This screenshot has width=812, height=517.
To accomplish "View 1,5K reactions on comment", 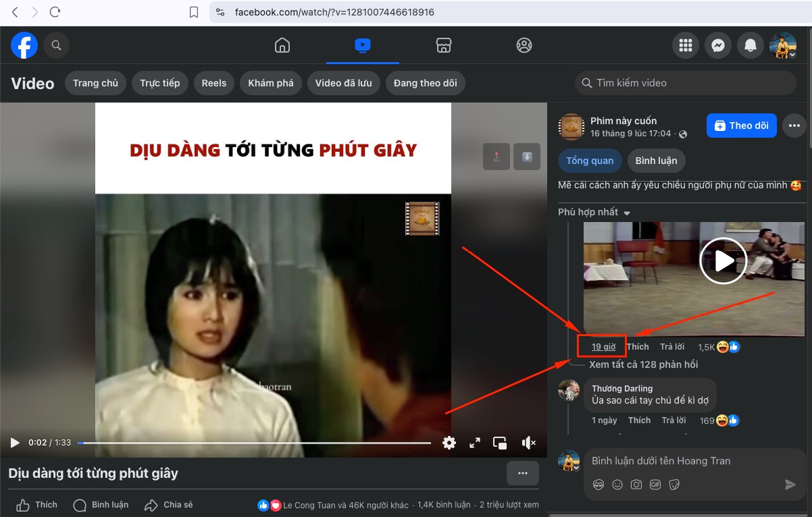I will point(719,347).
